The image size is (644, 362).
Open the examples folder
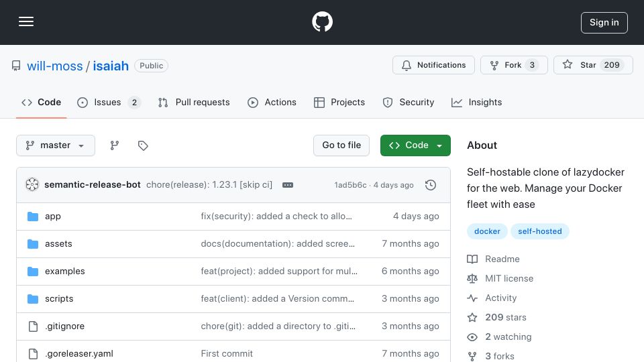pos(65,271)
